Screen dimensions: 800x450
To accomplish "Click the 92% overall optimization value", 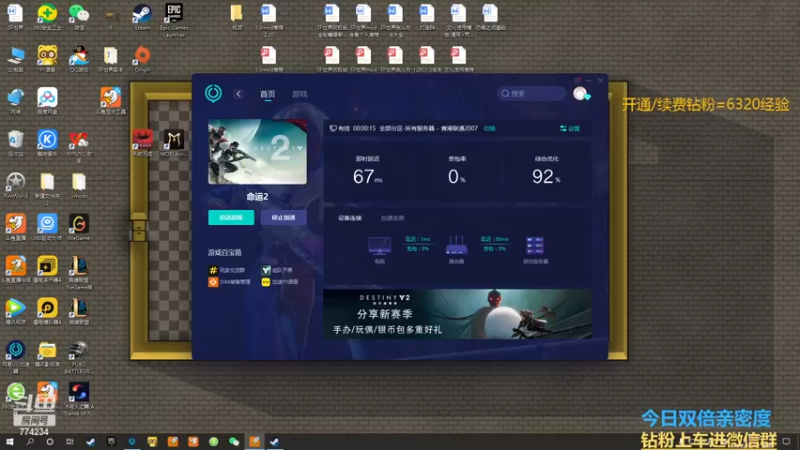I will click(x=546, y=177).
